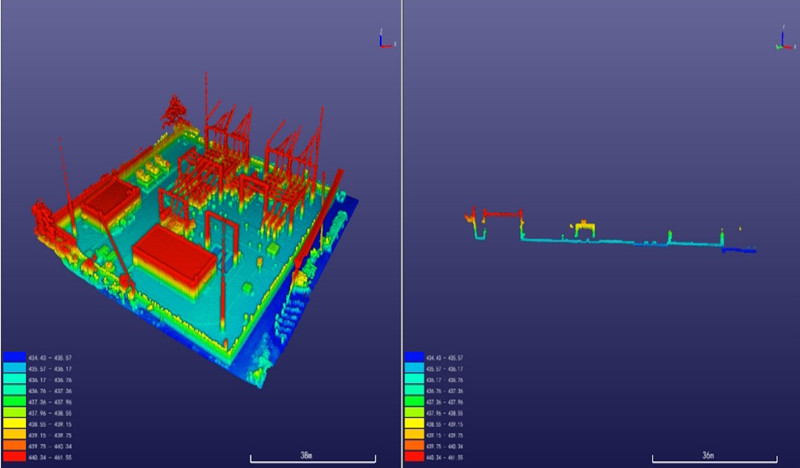Screen dimensions: 800x468
Task: Click the 38m scale bar in left view
Action: coord(312,458)
